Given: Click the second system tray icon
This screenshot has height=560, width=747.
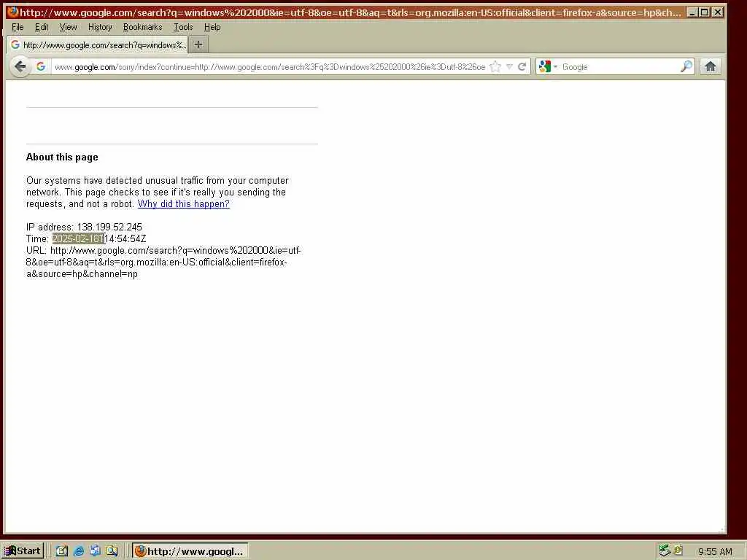Looking at the screenshot, I should coord(678,550).
